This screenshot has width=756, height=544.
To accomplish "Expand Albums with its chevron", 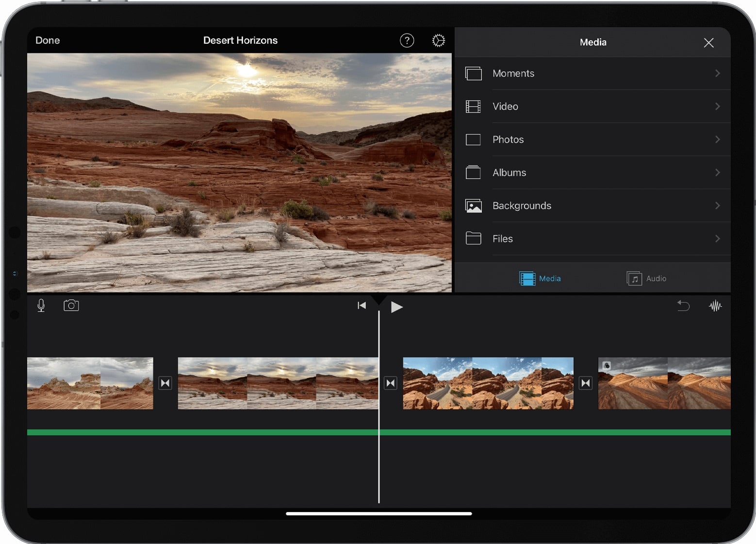I will (717, 173).
